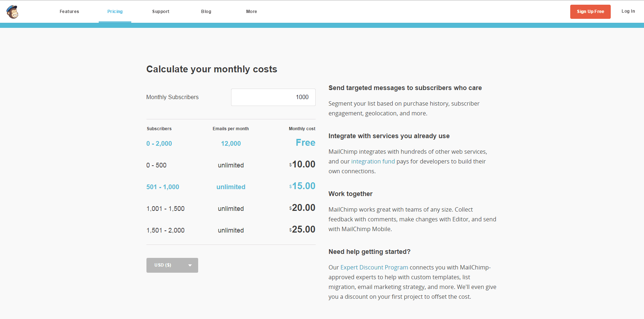This screenshot has width=644, height=319.
Task: Open the Support page
Action: click(x=161, y=12)
